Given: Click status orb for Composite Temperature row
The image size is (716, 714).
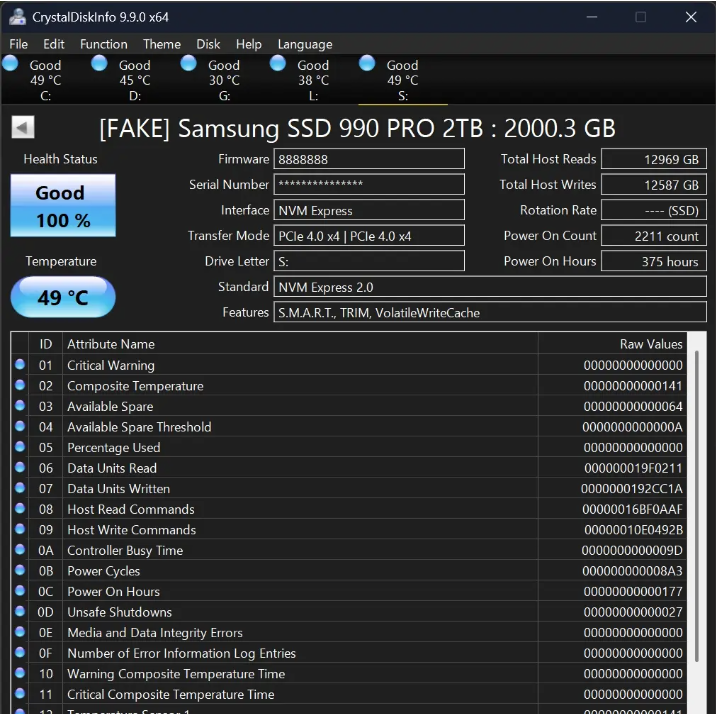Looking at the screenshot, I should (x=20, y=385).
